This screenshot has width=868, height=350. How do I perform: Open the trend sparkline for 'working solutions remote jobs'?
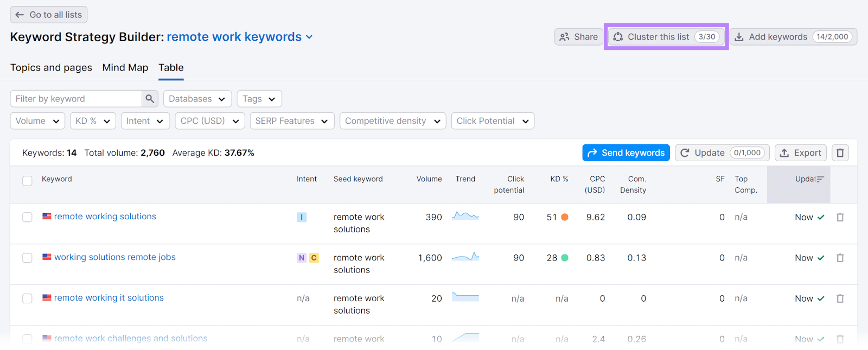click(x=465, y=257)
